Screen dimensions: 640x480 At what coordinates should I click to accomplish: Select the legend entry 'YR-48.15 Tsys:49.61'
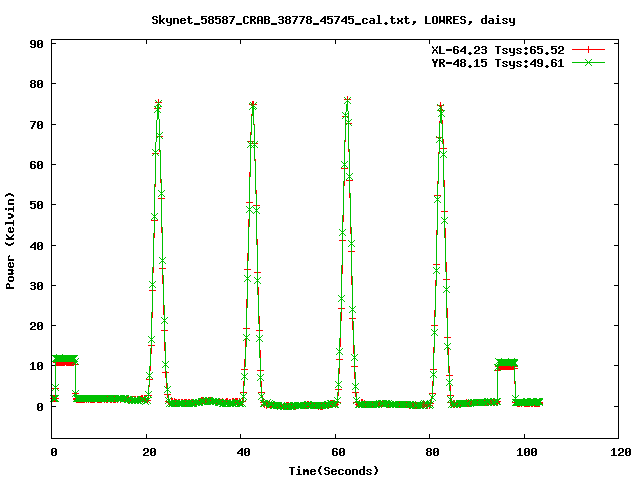[498, 63]
